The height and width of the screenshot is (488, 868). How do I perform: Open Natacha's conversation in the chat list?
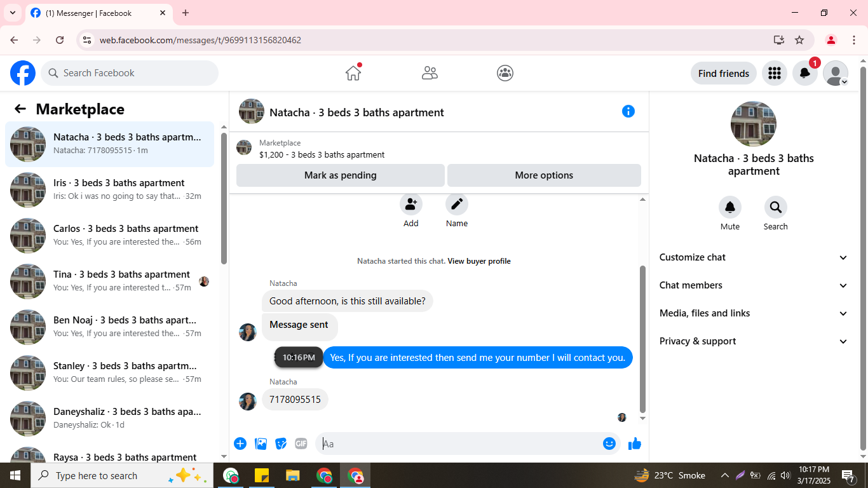pyautogui.click(x=110, y=144)
